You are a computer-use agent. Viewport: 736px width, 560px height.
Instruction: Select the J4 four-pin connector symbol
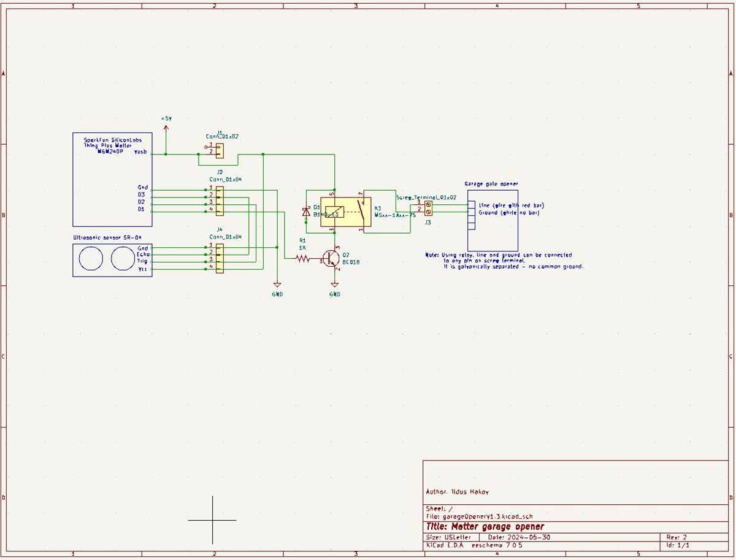[216, 258]
